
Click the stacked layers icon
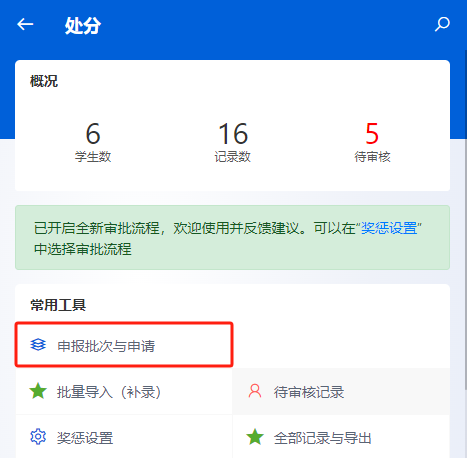(38, 345)
